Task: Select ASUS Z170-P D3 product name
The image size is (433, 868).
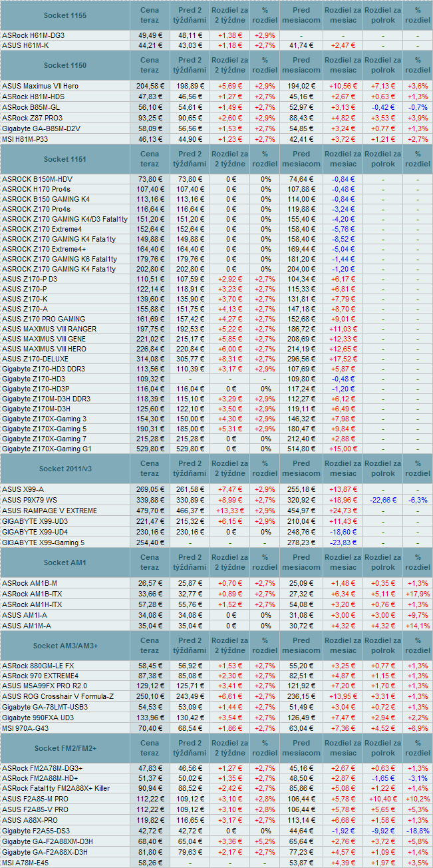Action: (x=29, y=279)
